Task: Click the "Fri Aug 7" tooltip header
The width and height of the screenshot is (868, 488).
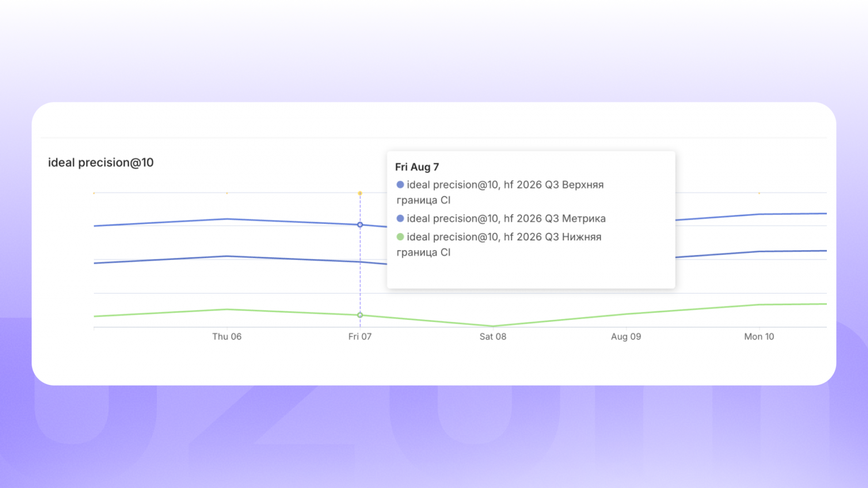Action: point(417,167)
